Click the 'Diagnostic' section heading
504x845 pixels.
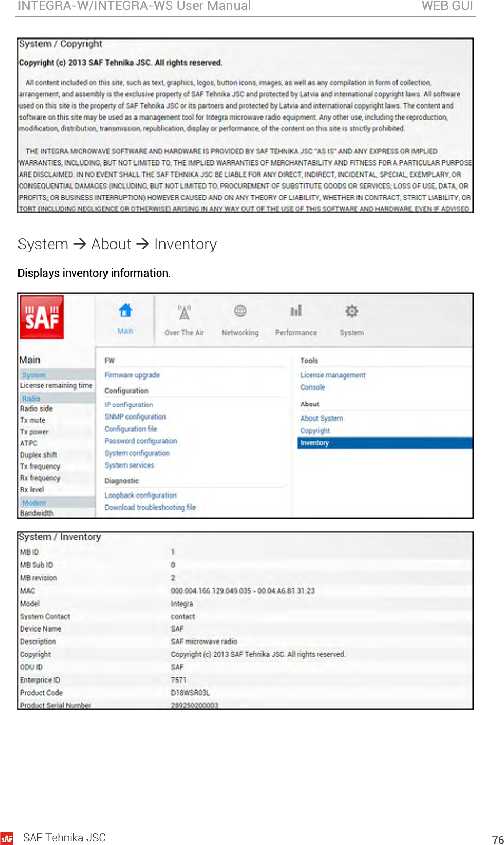click(x=121, y=481)
